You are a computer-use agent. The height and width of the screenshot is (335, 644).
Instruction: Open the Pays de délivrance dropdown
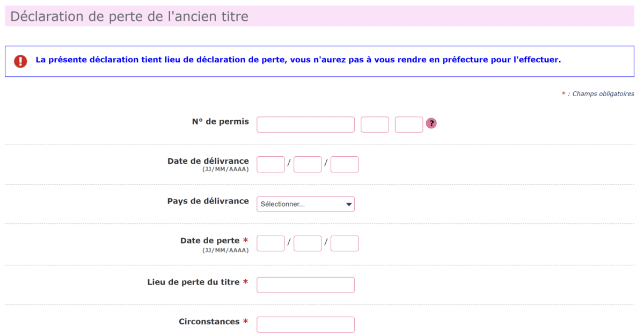[x=305, y=204]
